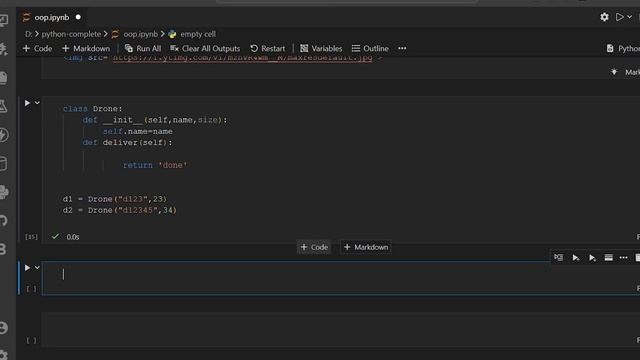The height and width of the screenshot is (360, 640).
Task: Click the run icon at top right
Action: (620, 17)
